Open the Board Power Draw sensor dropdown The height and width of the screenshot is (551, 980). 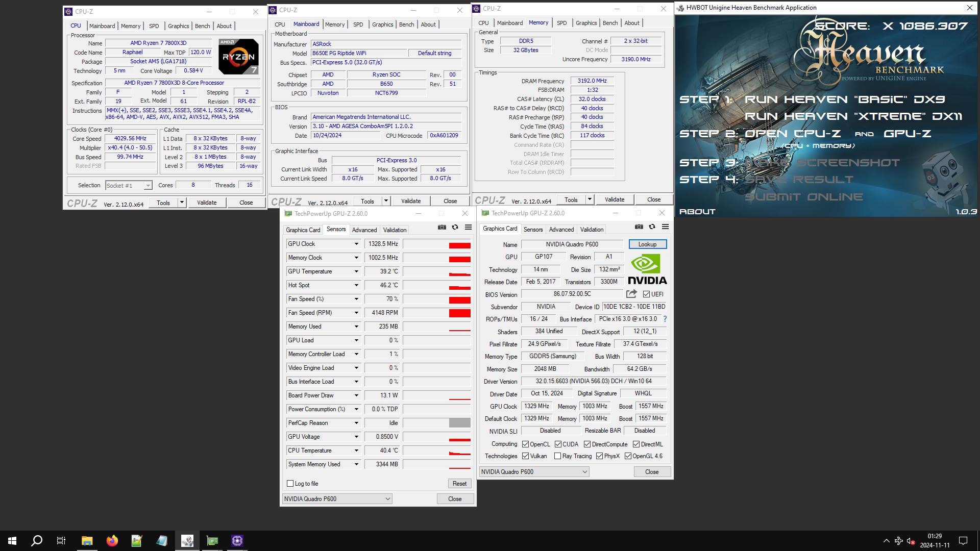pyautogui.click(x=356, y=395)
